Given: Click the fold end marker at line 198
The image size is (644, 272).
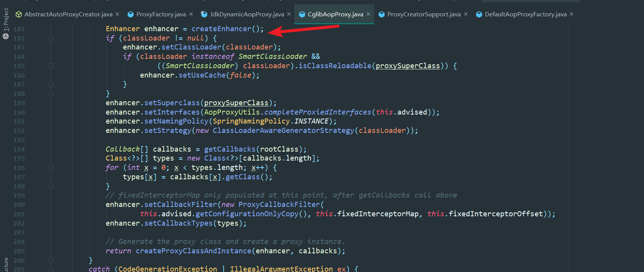Looking at the screenshot, I should 51,186.
